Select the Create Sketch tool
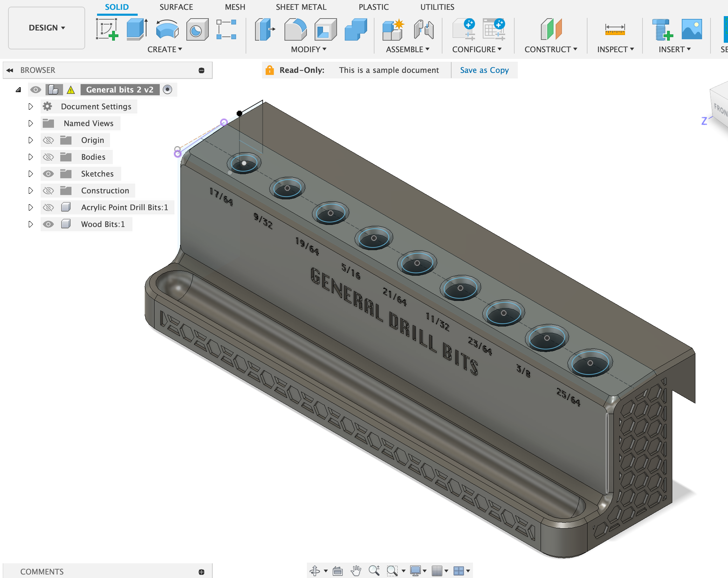The width and height of the screenshot is (728, 578). click(107, 29)
